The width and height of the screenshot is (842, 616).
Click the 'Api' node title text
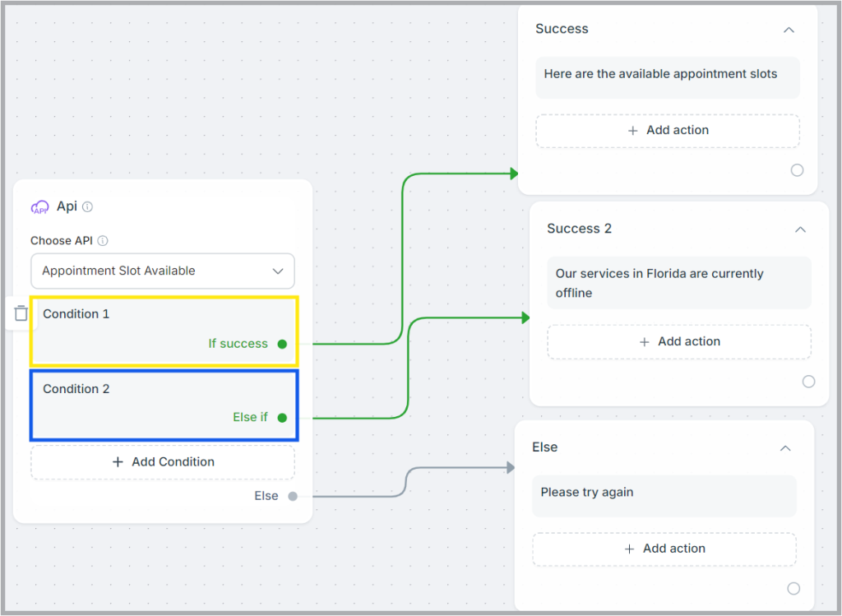coord(67,206)
